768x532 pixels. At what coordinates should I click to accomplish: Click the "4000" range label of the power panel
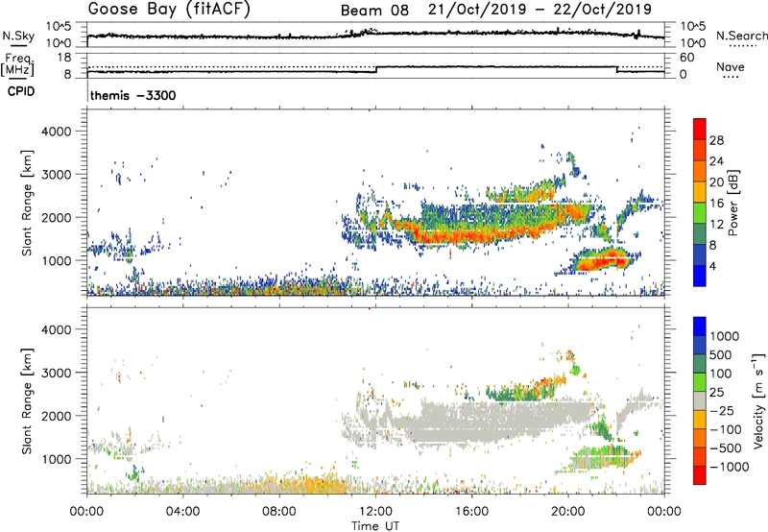click(57, 132)
